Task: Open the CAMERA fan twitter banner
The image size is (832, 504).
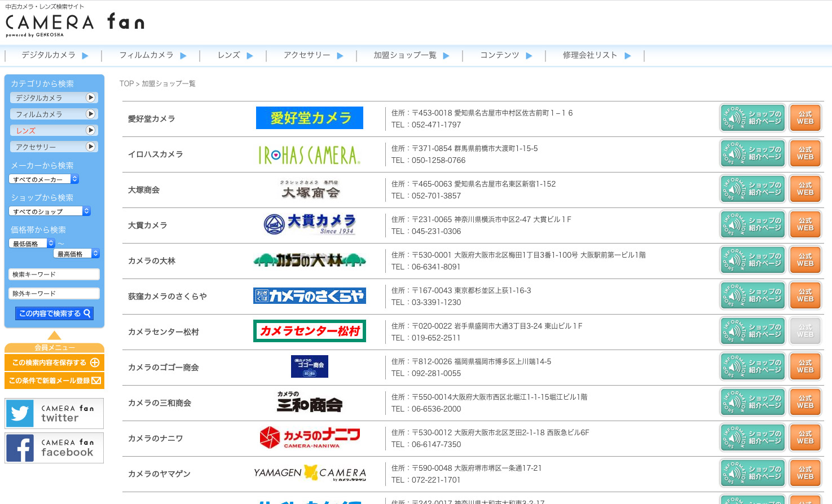Action: tap(54, 413)
